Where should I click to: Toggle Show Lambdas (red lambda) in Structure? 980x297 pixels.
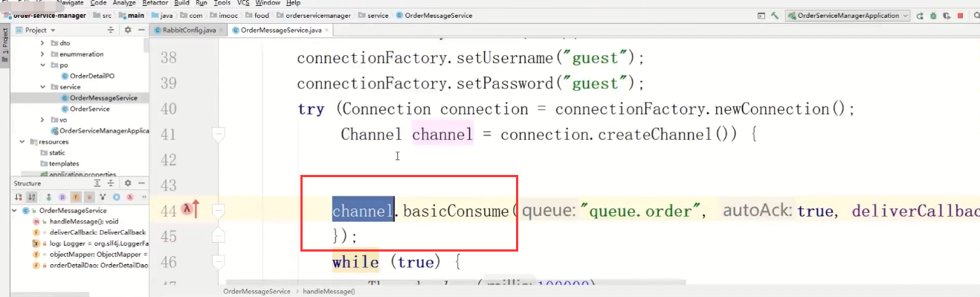click(129, 197)
